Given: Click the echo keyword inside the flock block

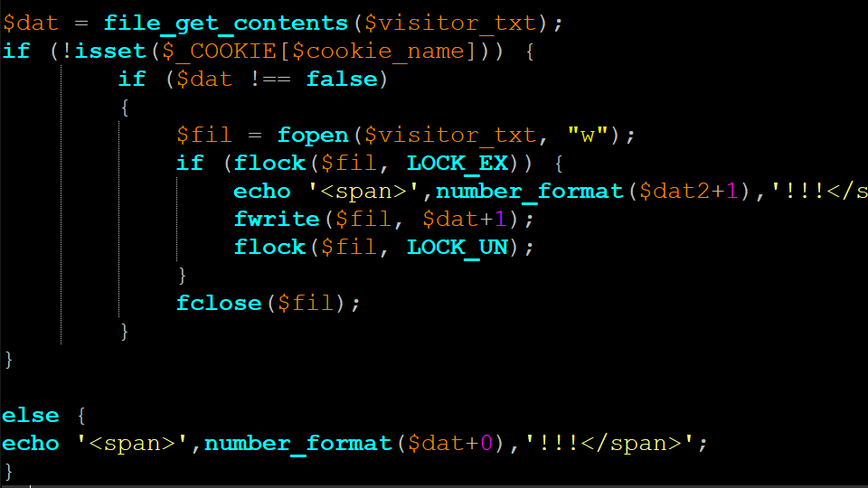Looking at the screenshot, I should [262, 191].
